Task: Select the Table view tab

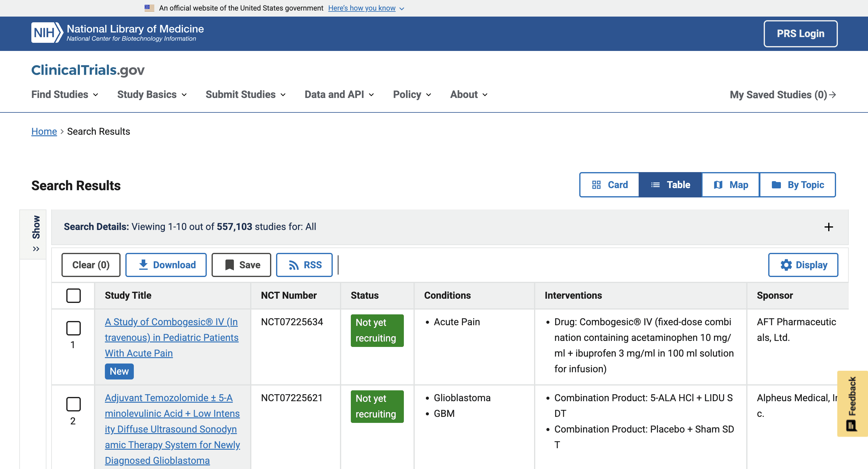Action: click(x=670, y=185)
